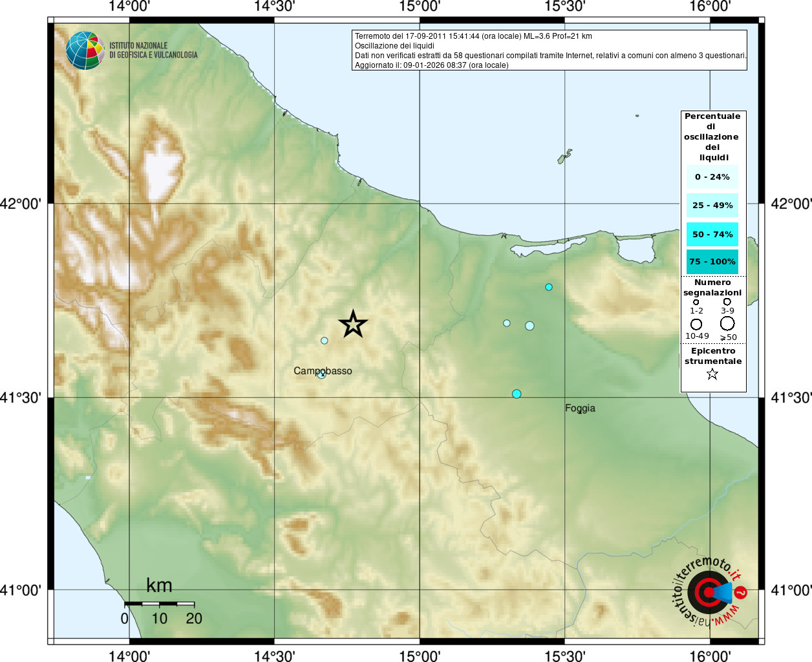The image size is (812, 662).
Task: Click the top 16°00' longitude label
Action: click(x=710, y=6)
